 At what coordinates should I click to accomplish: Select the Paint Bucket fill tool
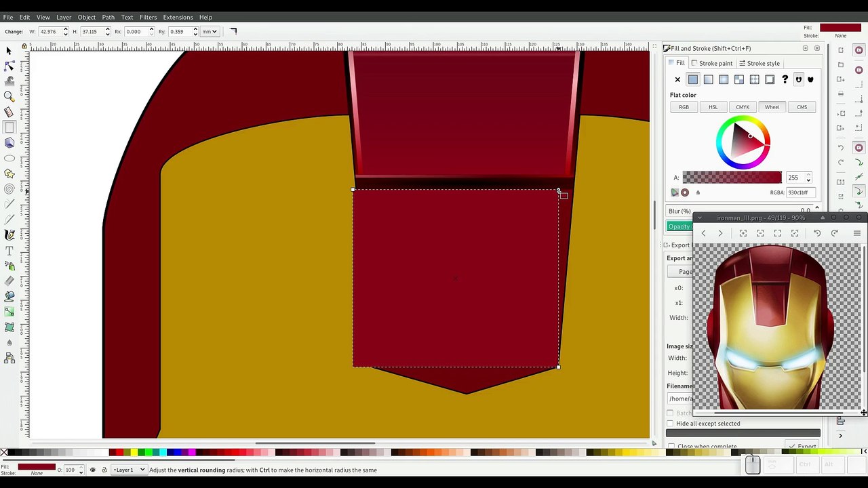point(9,296)
